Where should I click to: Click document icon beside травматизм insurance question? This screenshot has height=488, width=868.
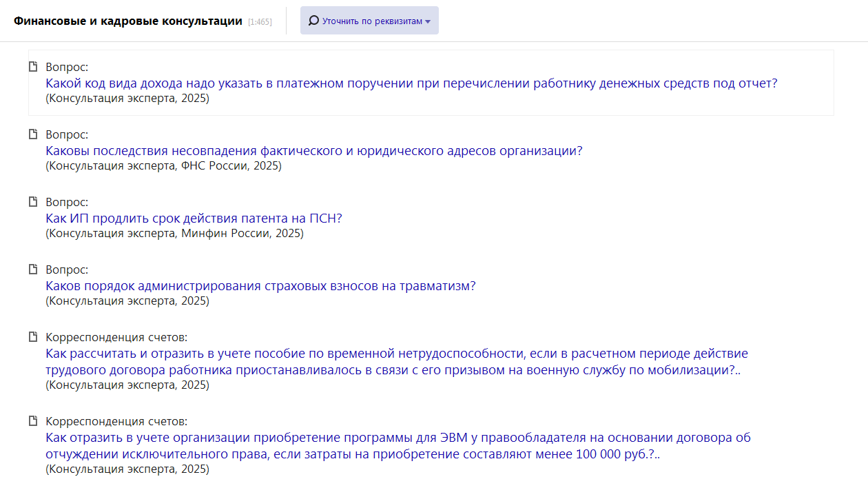tap(32, 270)
